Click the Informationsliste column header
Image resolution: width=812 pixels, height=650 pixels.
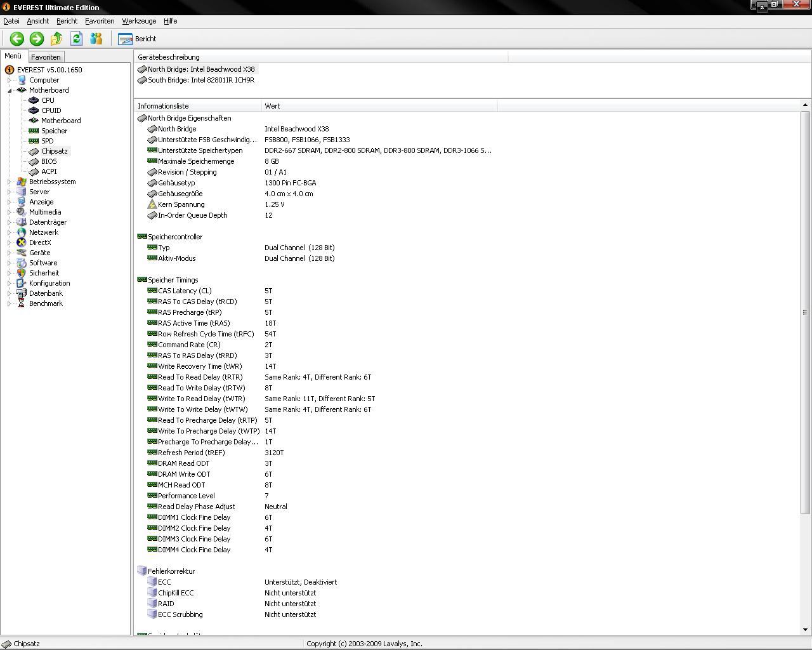point(198,106)
